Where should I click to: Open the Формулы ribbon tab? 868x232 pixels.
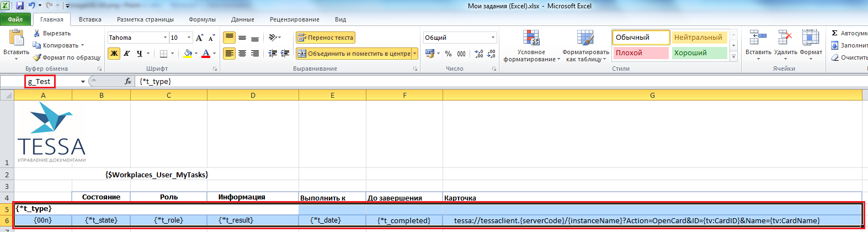tap(202, 19)
